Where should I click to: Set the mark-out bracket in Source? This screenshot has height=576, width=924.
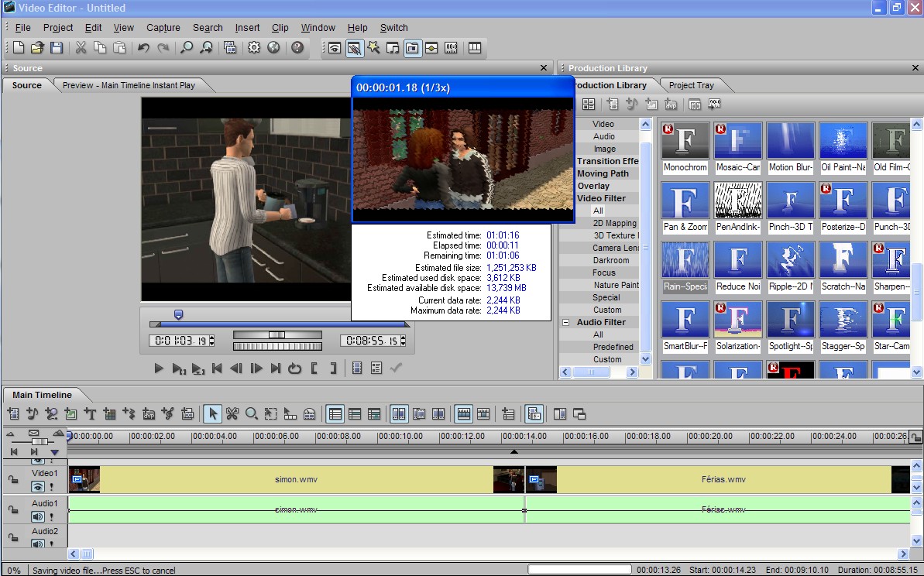tap(334, 368)
